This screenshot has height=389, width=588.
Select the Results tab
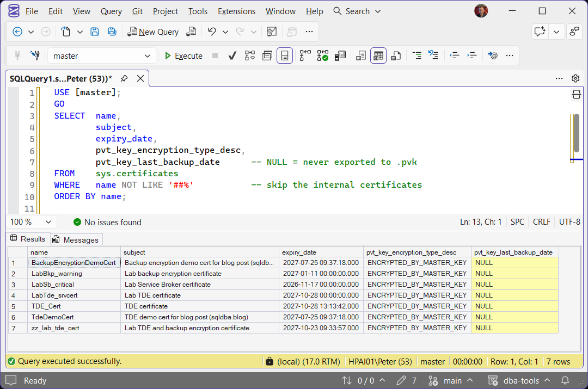(x=28, y=239)
